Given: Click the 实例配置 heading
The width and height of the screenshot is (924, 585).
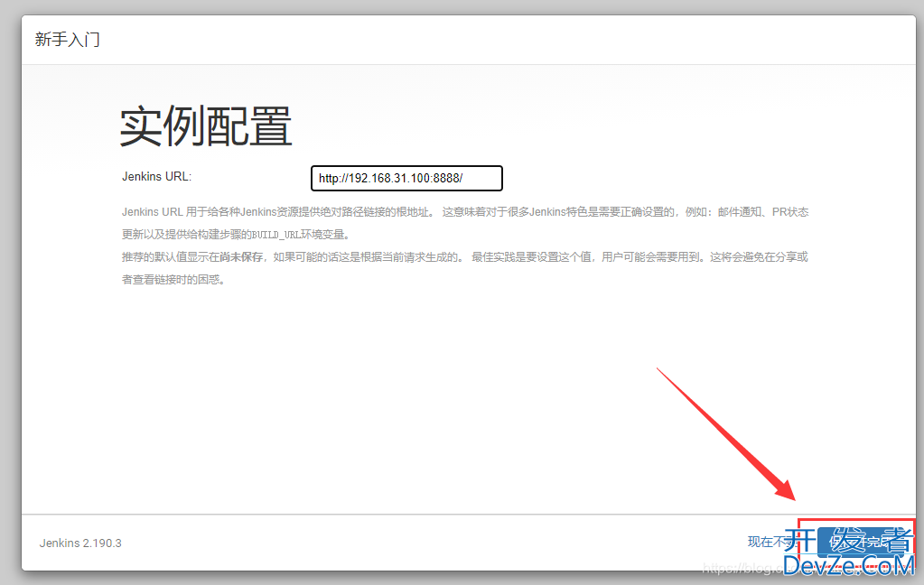Looking at the screenshot, I should 206,126.
